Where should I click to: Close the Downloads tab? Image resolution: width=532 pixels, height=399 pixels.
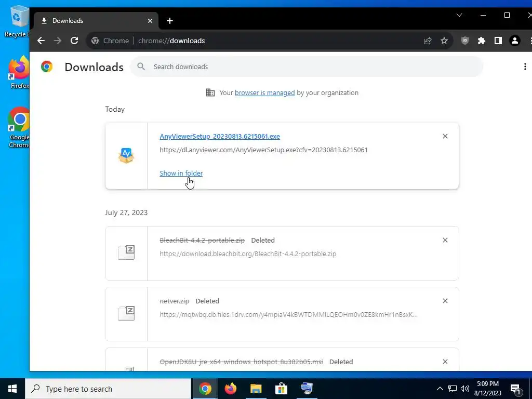[x=150, y=21]
